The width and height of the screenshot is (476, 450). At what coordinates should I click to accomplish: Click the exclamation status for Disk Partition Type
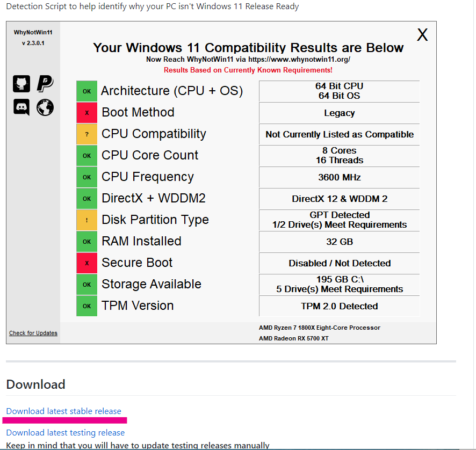click(x=87, y=220)
